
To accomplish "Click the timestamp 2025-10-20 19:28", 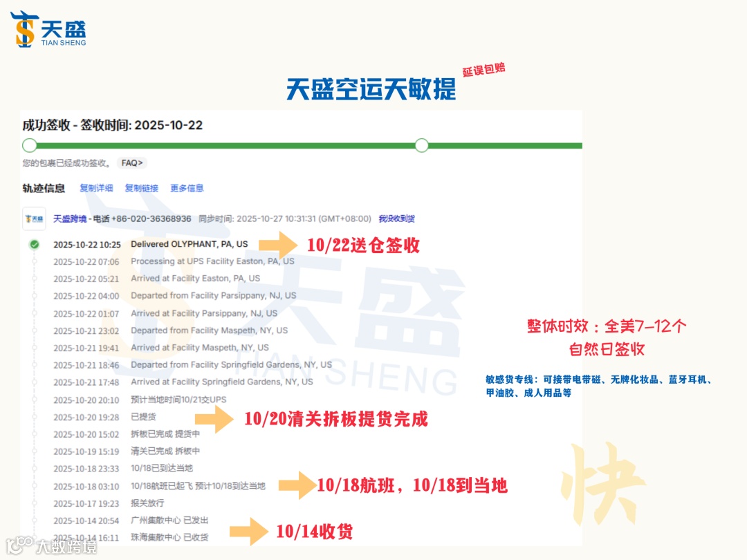I will tap(86, 417).
